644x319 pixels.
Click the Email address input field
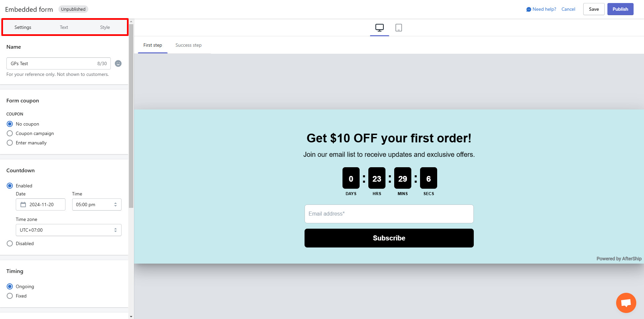tap(389, 214)
